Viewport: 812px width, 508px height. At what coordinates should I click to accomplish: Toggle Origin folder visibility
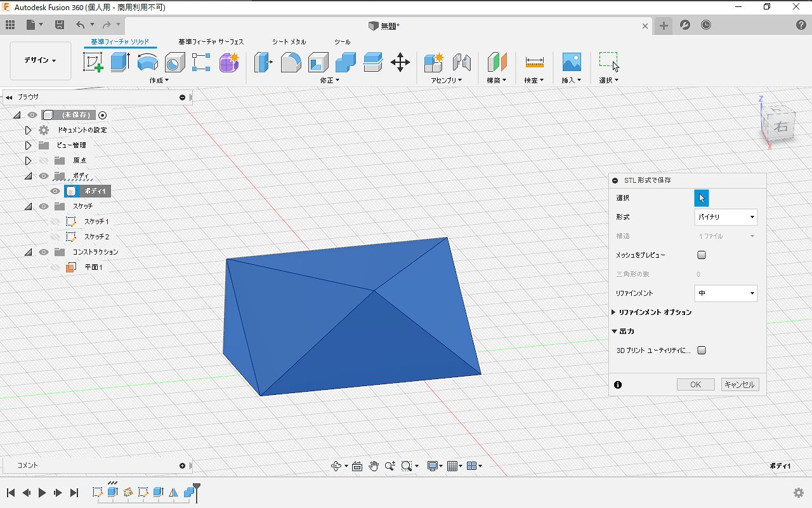point(44,161)
